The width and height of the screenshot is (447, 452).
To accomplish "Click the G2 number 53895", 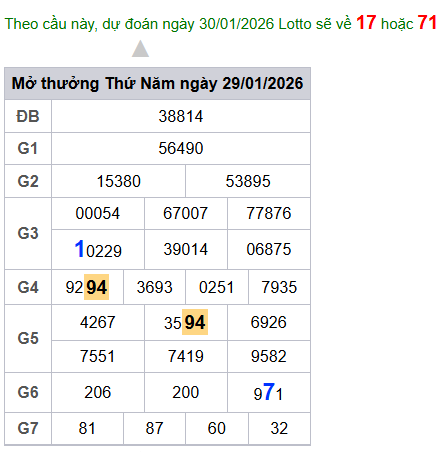I will tap(248, 182).
